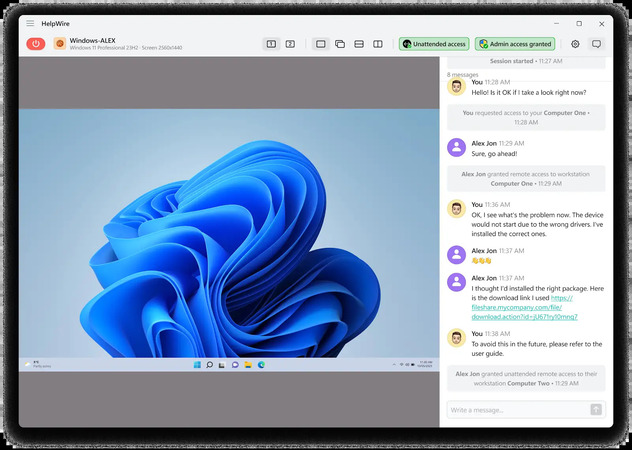Click the remote network and volume tray icons
Screen dimensions: 632x450
click(x=407, y=365)
